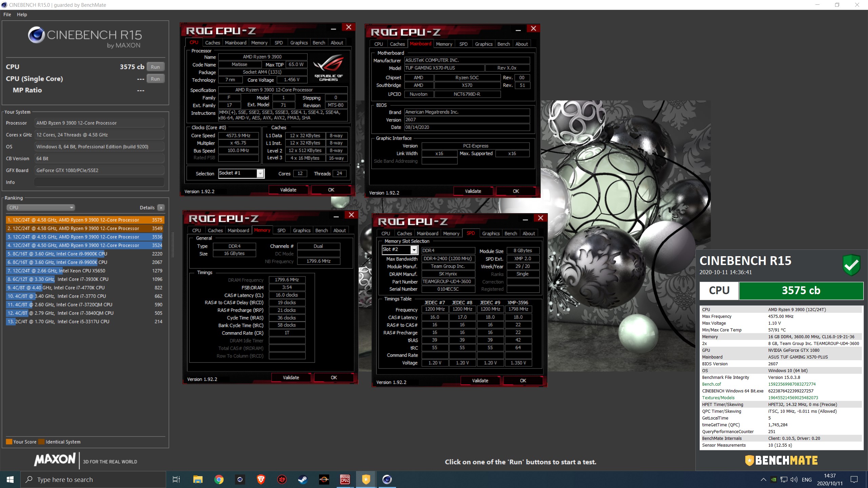The image size is (868, 488).
Task: Open SPD tab in CPU-Z Memory window
Action: [281, 230]
